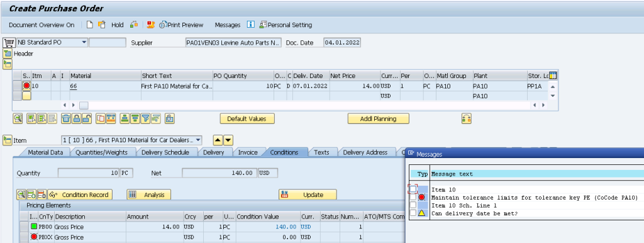Click the Default Values button
The height and width of the screenshot is (243, 644).
247,119
